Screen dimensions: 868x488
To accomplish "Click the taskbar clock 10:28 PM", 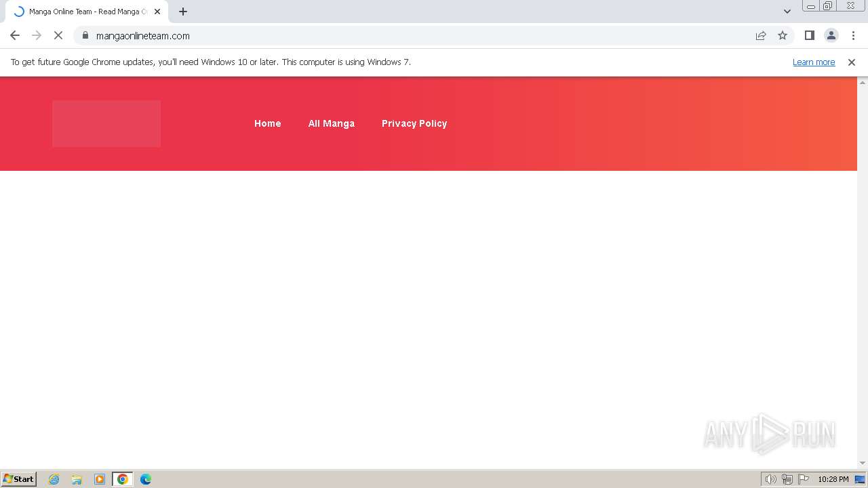I will click(x=833, y=479).
